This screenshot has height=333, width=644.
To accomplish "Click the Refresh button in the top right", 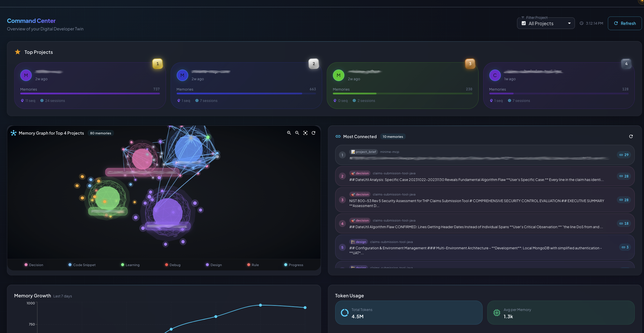I will pos(625,23).
